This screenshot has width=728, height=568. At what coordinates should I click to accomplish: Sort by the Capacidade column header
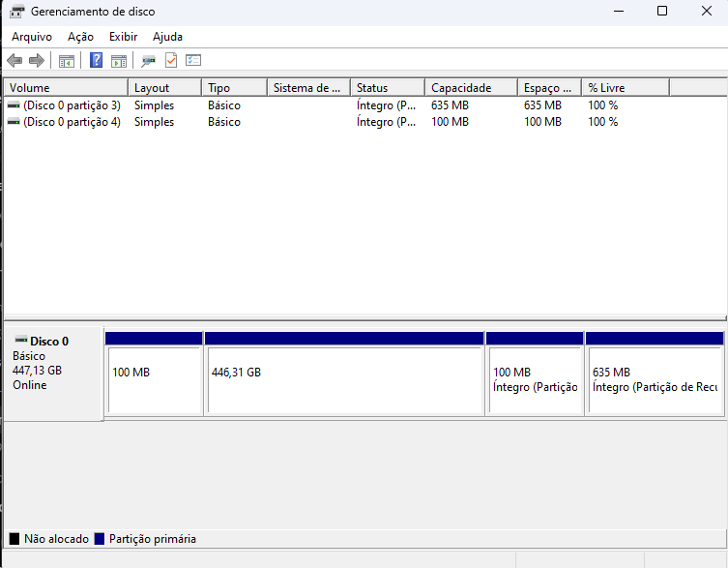471,88
